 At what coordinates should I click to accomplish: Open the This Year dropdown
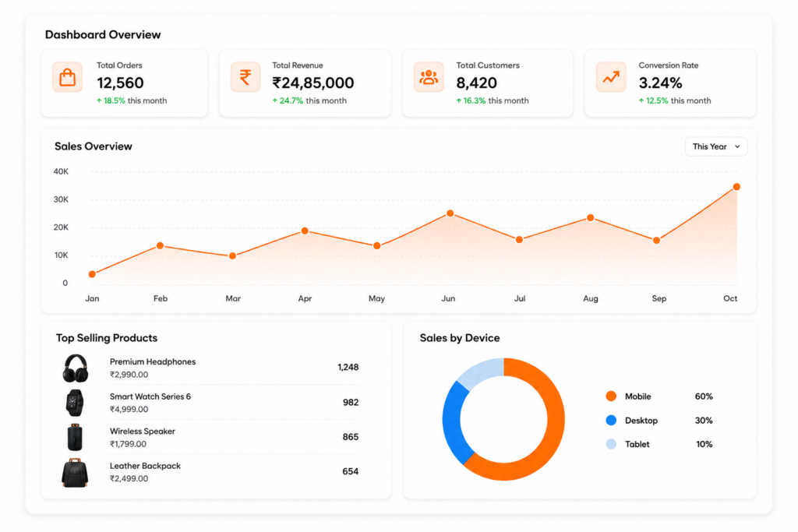tap(716, 146)
